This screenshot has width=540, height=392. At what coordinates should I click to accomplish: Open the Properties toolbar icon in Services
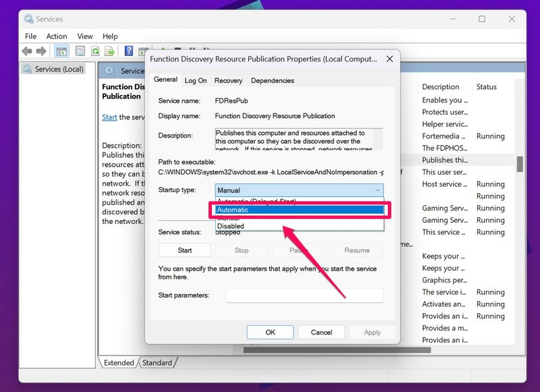80,51
